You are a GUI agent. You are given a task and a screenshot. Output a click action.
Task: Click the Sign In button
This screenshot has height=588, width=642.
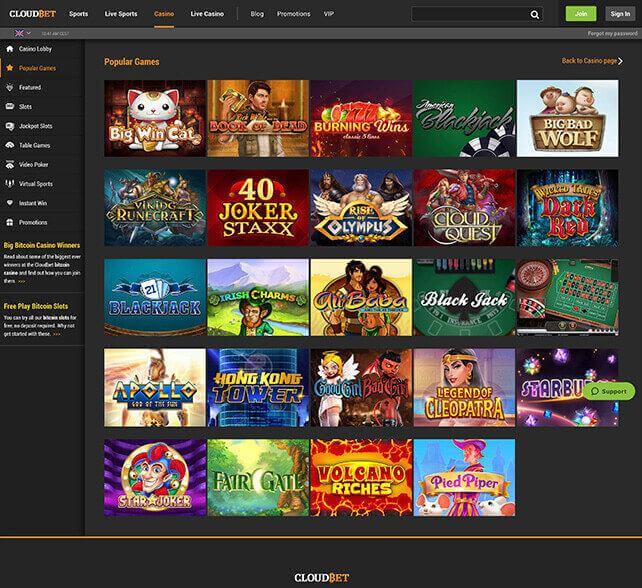(x=620, y=14)
